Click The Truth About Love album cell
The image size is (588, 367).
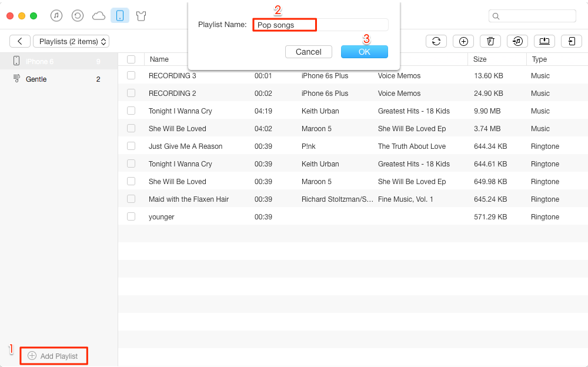pyautogui.click(x=412, y=146)
